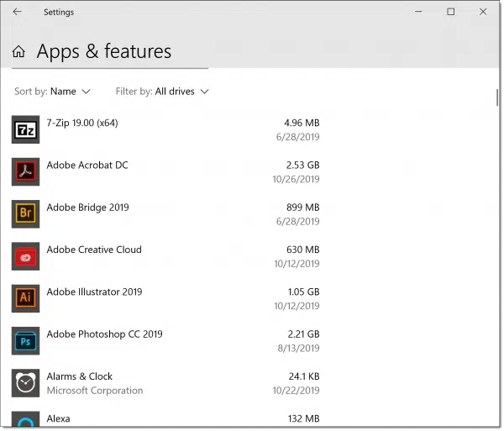The height and width of the screenshot is (431, 504).
Task: Click the Adobe Acrobat DC icon
Action: tap(26, 172)
